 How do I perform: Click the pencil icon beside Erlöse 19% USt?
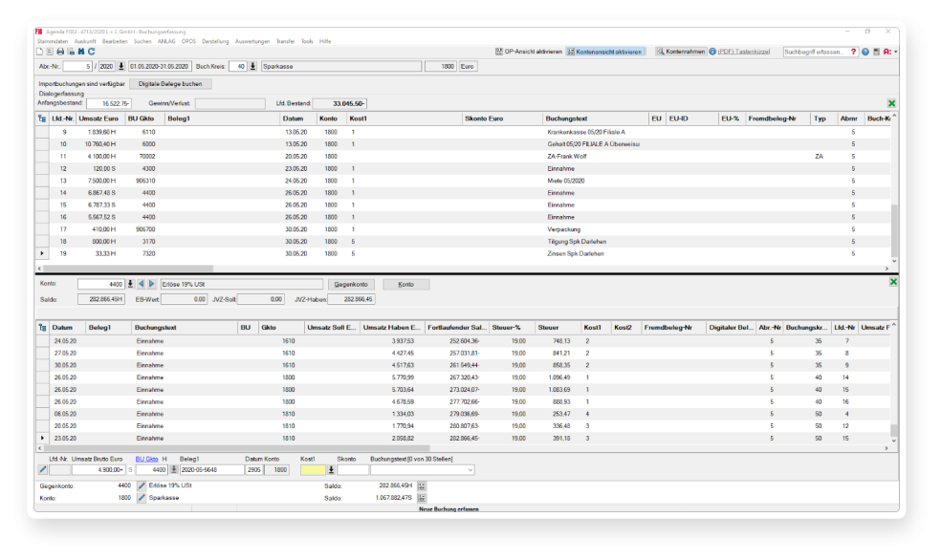(x=142, y=485)
